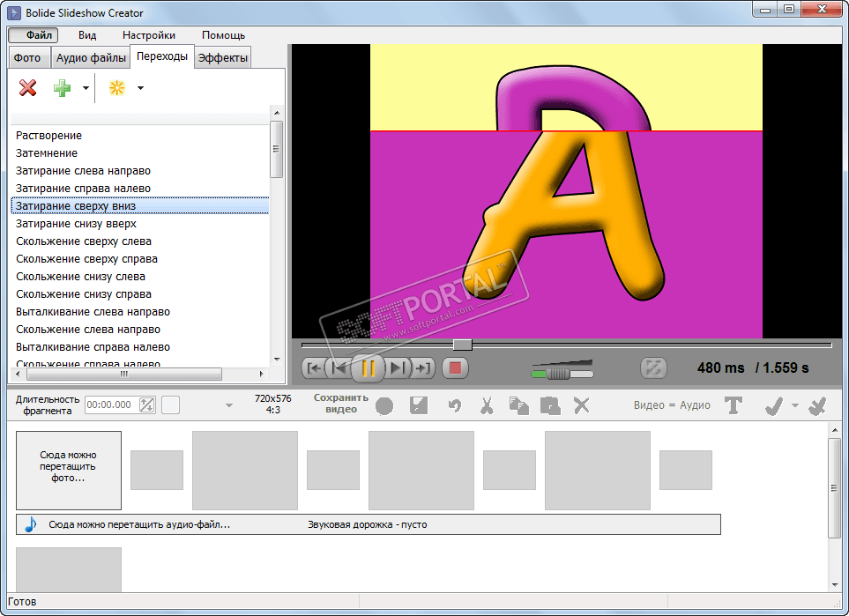Click the duration stepper icon in the time field
The height and width of the screenshot is (616, 849).
146,404
